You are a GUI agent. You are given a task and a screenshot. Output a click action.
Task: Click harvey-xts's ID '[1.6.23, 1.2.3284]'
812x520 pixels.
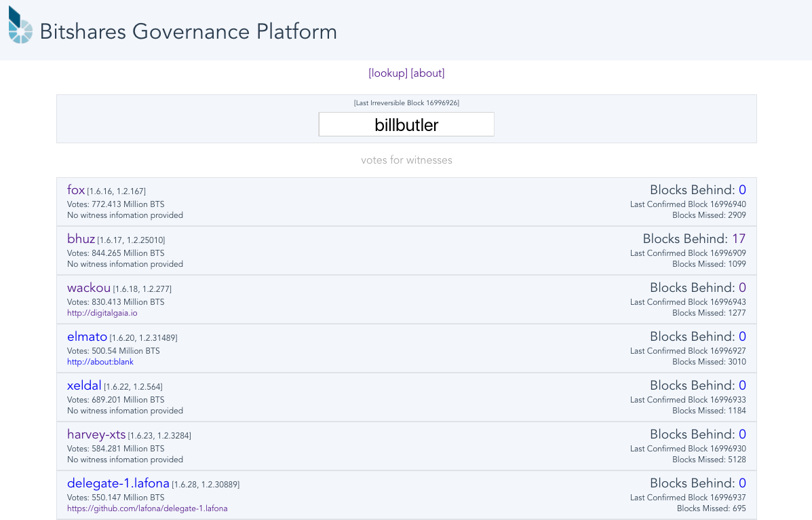159,436
